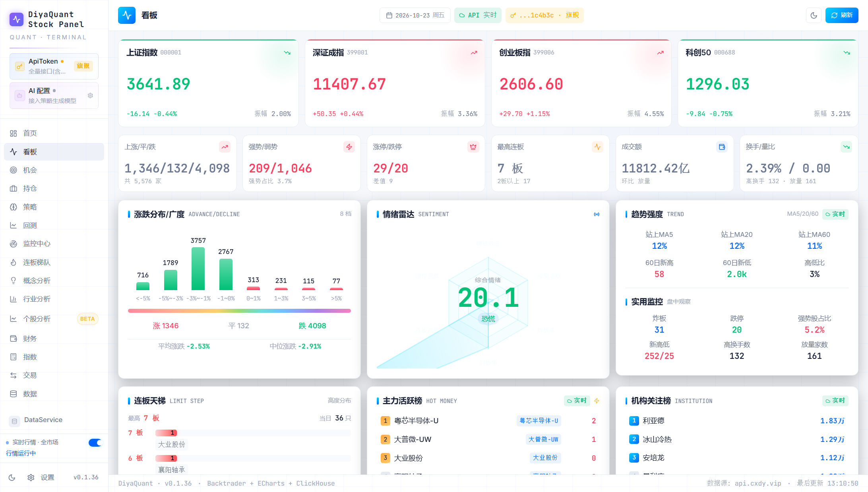Click the ...1c4b3c 旗舰 token badge
Image resolution: width=868 pixels, height=492 pixels.
click(x=544, y=15)
